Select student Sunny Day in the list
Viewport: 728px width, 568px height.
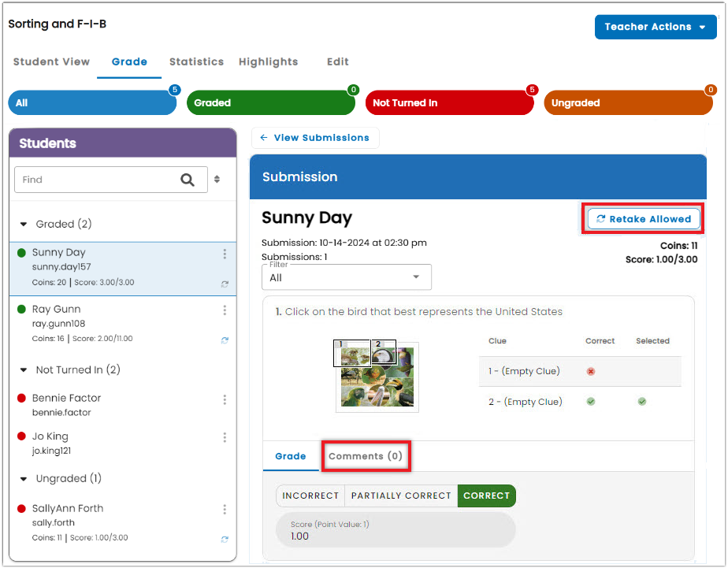123,269
